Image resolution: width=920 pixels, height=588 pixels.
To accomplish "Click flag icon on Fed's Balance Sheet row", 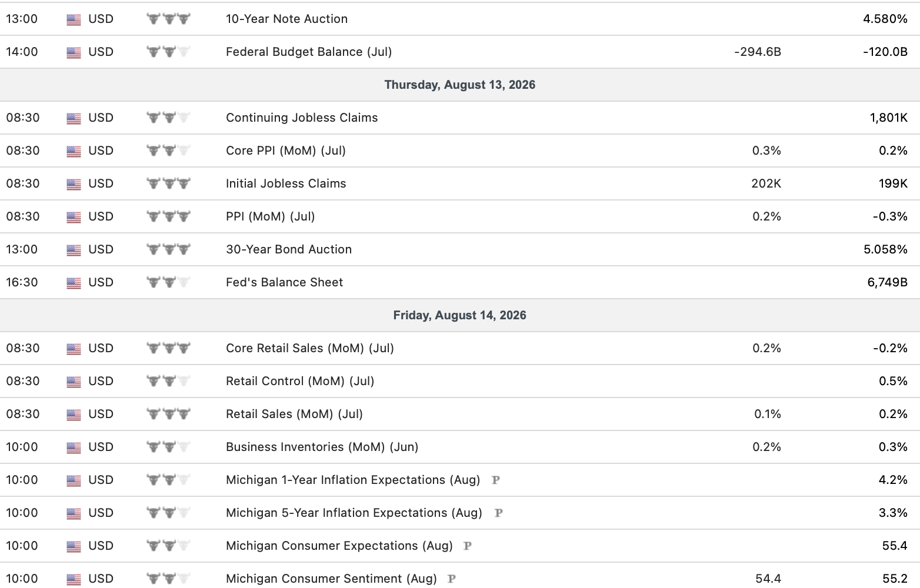I will 74,283.
